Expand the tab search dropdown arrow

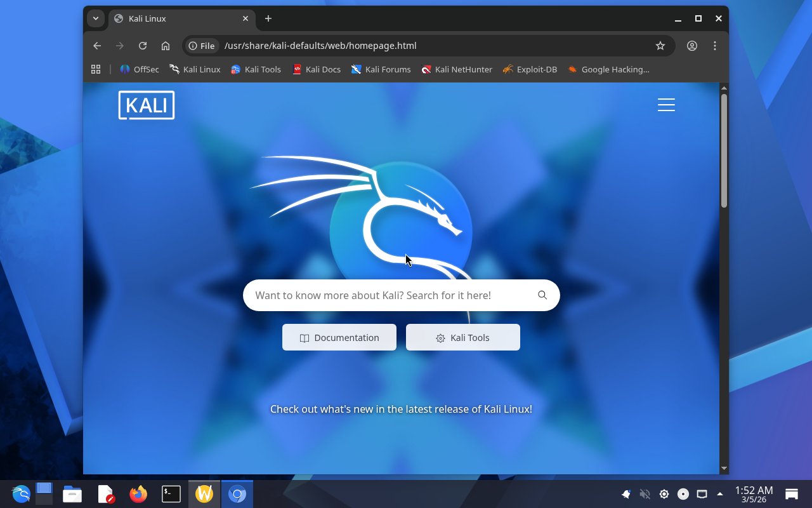[x=96, y=18]
